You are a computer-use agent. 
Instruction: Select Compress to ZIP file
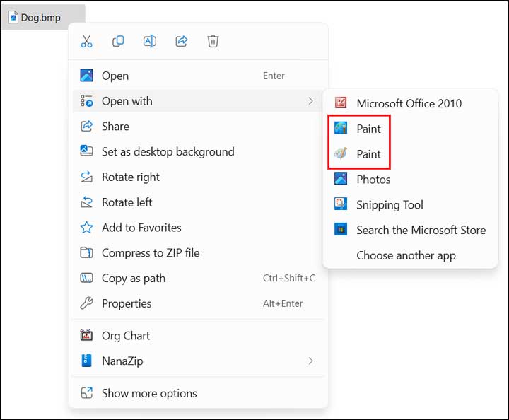(x=198, y=253)
